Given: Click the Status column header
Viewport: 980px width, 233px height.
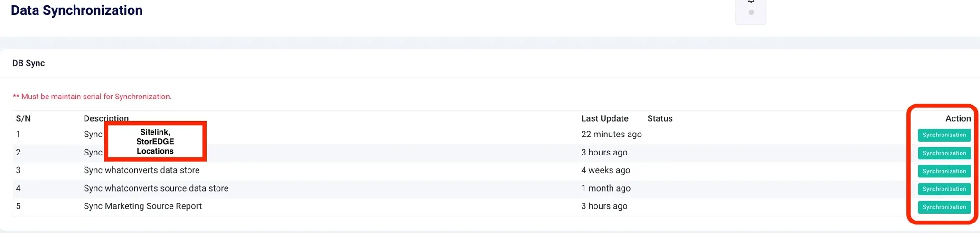Looking at the screenshot, I should pos(660,118).
